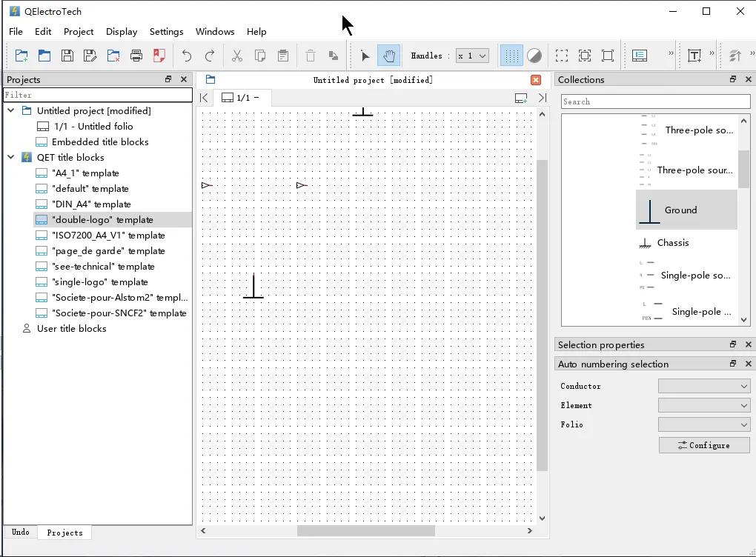Image resolution: width=756 pixels, height=557 pixels.
Task: Toggle the grid display icon
Action: (x=511, y=55)
